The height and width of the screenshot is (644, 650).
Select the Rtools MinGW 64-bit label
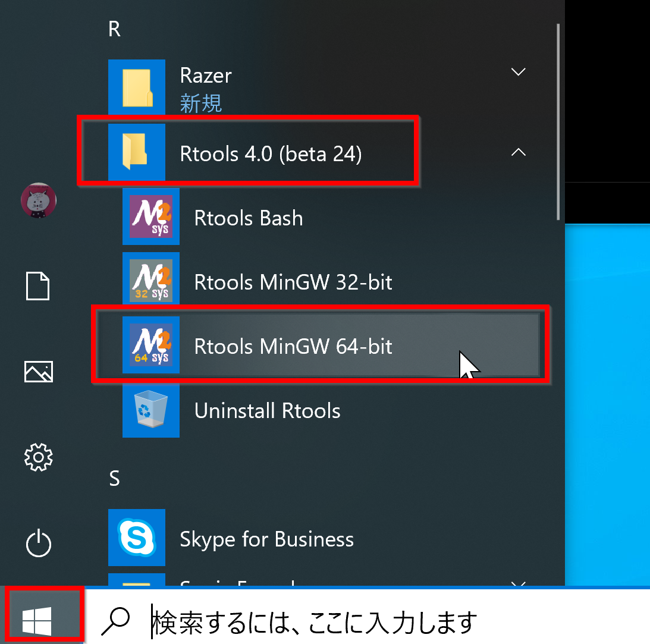coord(293,347)
